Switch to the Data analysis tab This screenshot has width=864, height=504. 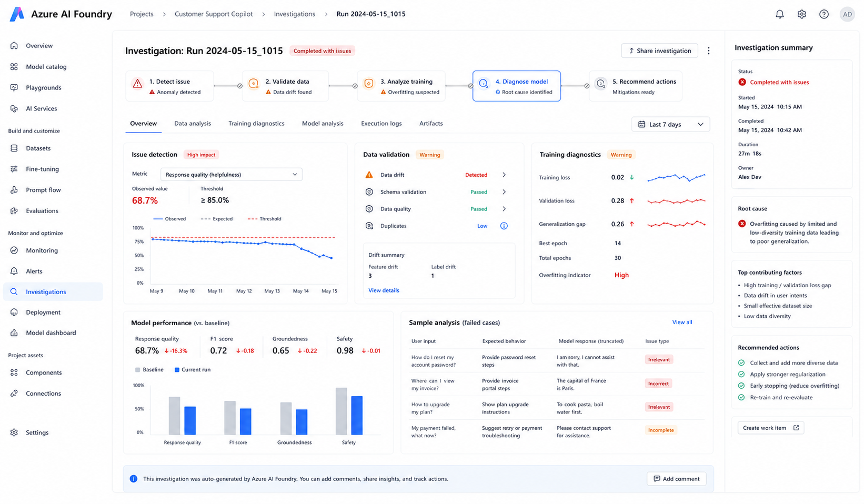tap(193, 124)
